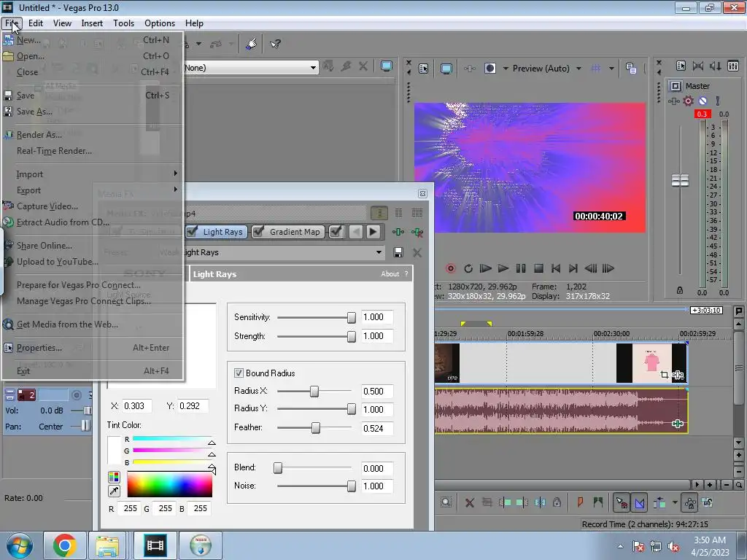
Task: Go to end of project
Action: [x=573, y=268]
